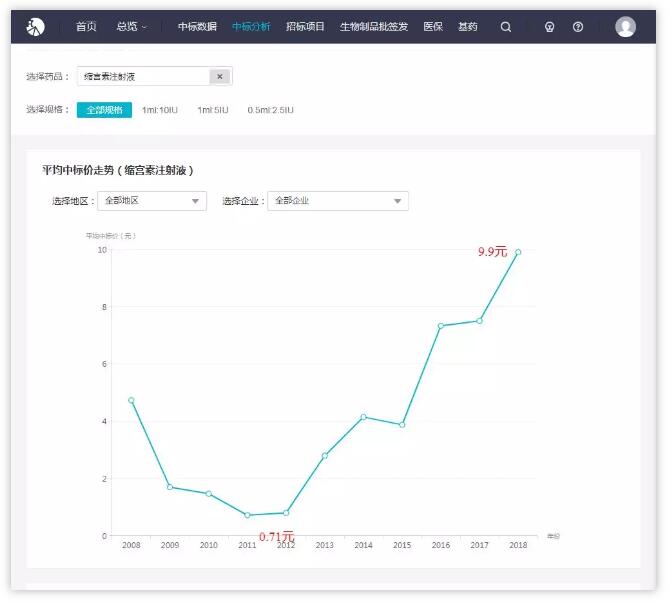
Task: Clear the selected drug with X button
Action: point(219,76)
